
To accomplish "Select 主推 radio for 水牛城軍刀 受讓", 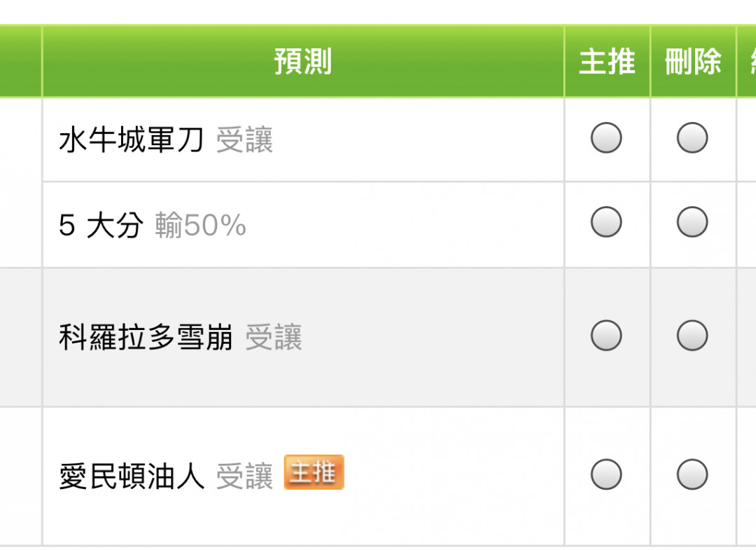I will pos(606,138).
